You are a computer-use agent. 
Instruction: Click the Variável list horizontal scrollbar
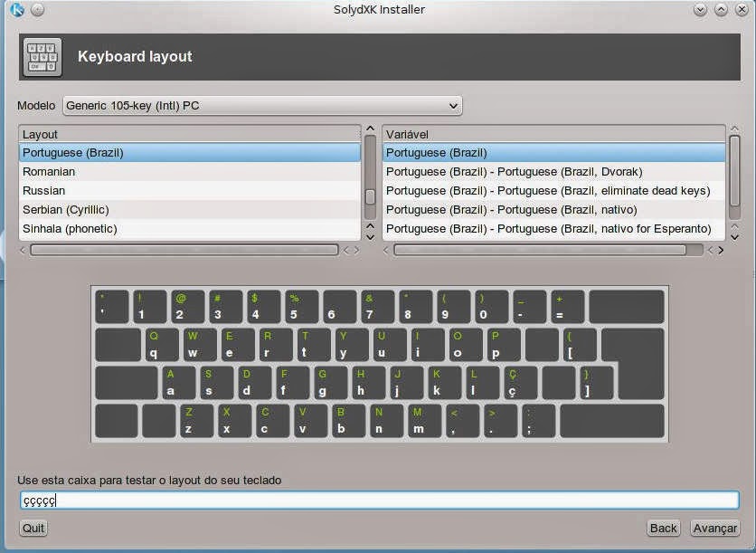click(x=540, y=250)
